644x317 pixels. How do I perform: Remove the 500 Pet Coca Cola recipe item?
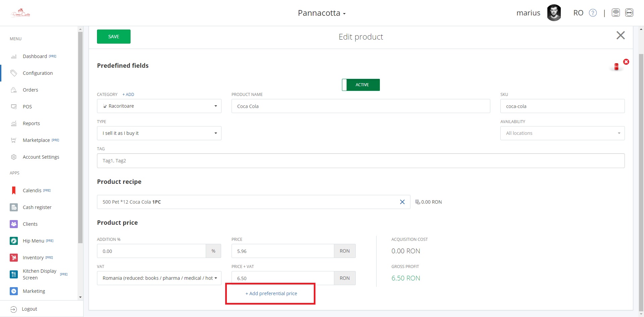click(402, 202)
